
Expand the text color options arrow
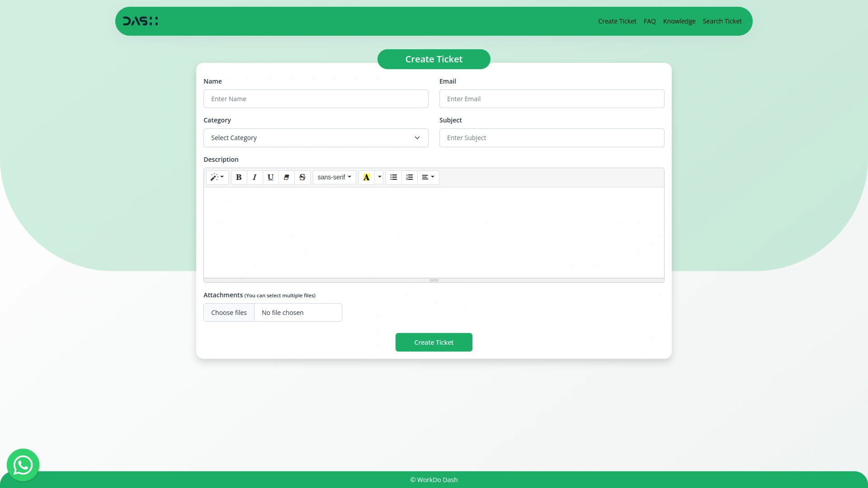[380, 177]
